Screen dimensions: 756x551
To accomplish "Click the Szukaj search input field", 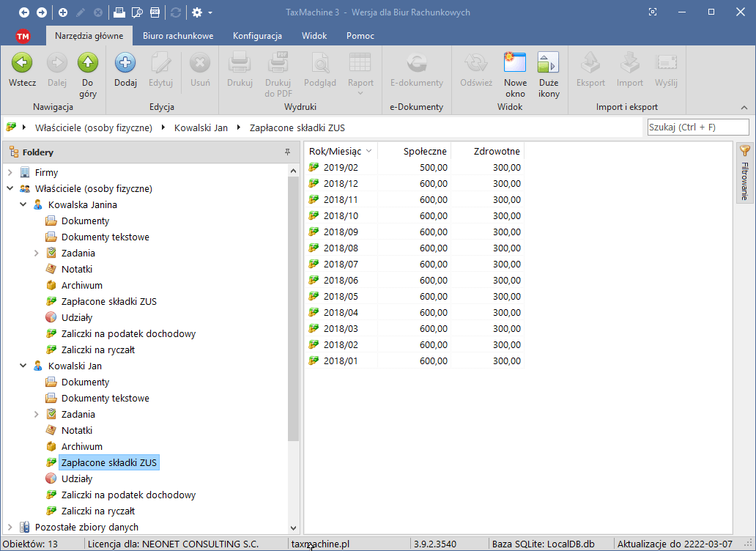I will 697,127.
